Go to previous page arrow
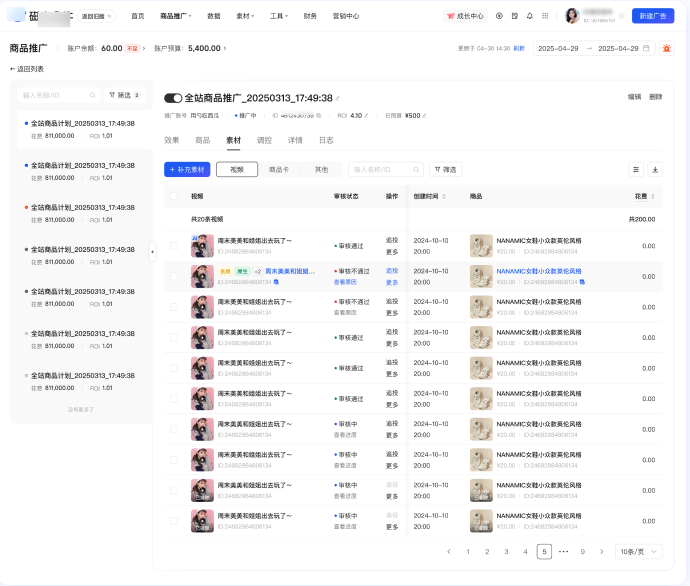This screenshot has height=586, width=690. pyautogui.click(x=449, y=552)
